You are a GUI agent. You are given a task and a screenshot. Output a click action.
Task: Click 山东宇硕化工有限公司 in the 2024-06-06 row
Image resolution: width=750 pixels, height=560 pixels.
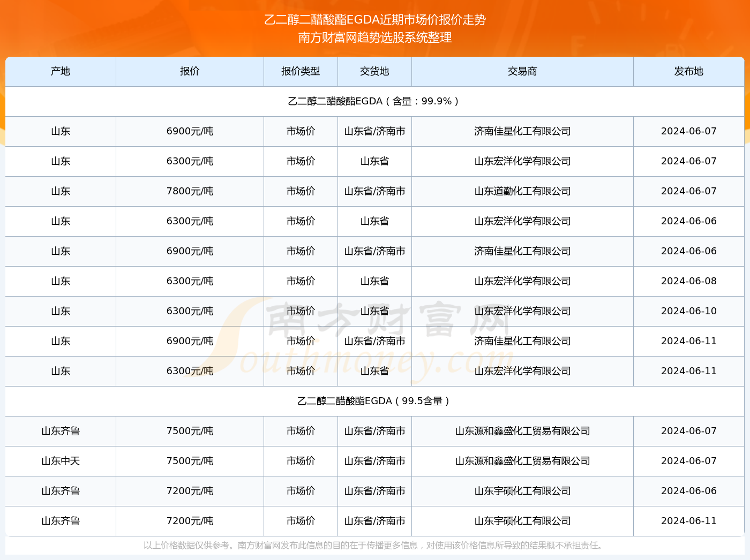(522, 491)
